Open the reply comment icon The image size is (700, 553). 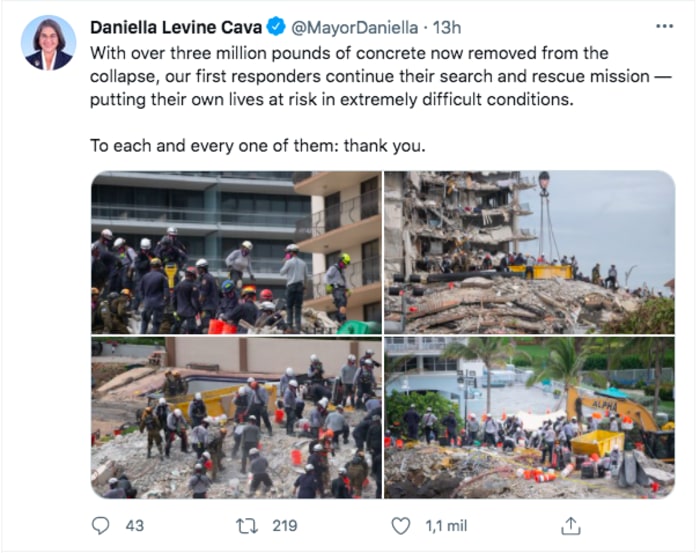[x=100, y=525]
